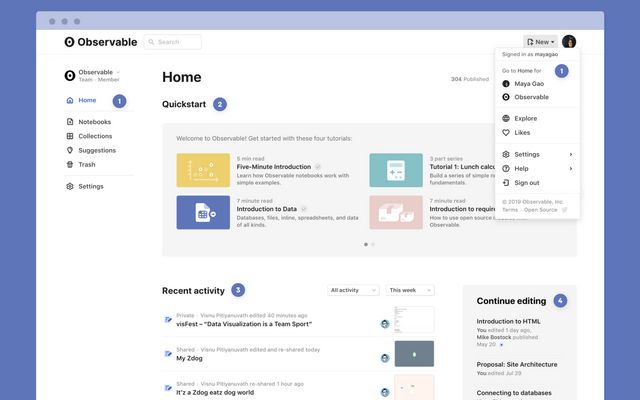
Task: Click the teal Lunch calculator thumbnail
Action: click(x=396, y=170)
